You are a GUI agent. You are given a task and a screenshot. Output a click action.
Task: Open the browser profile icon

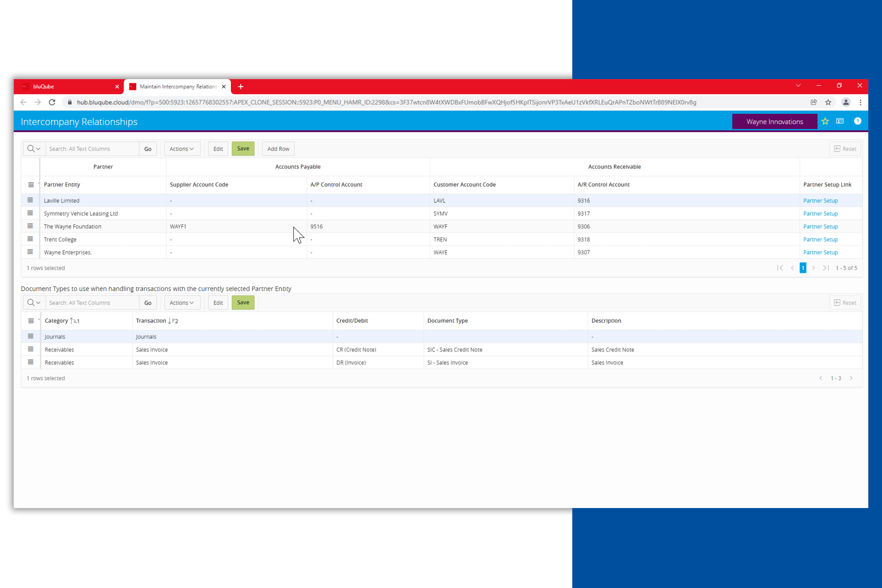click(x=846, y=102)
